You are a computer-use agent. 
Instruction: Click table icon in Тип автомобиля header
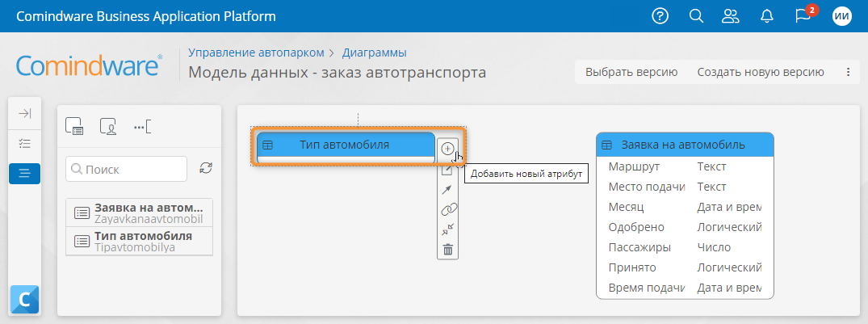pos(268,145)
